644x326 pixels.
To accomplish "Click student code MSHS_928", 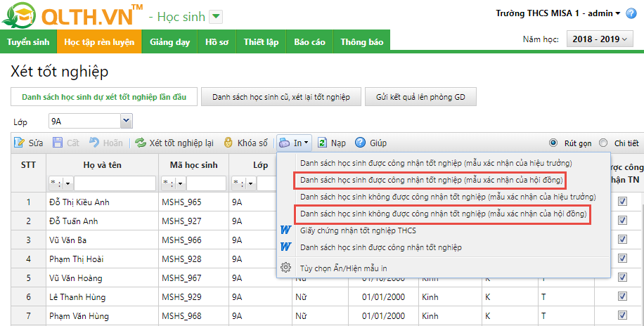I will (x=181, y=259).
